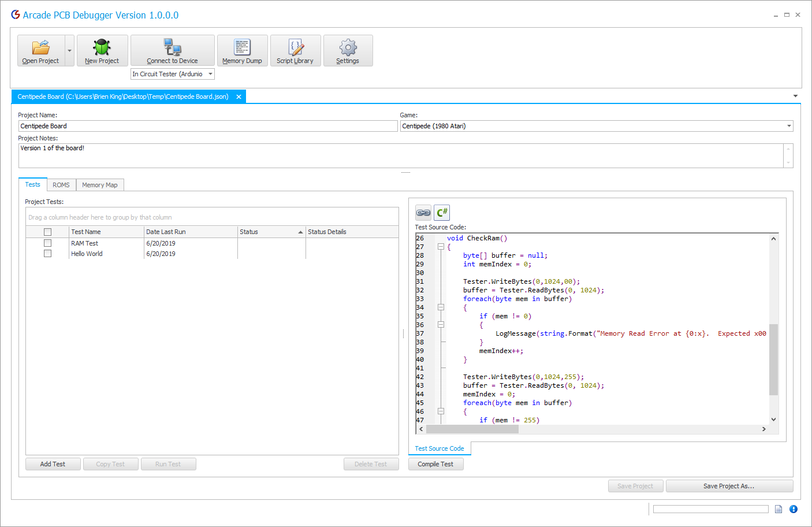Switch to the ROMS tab
Image resolution: width=812 pixels, height=527 pixels.
61,185
